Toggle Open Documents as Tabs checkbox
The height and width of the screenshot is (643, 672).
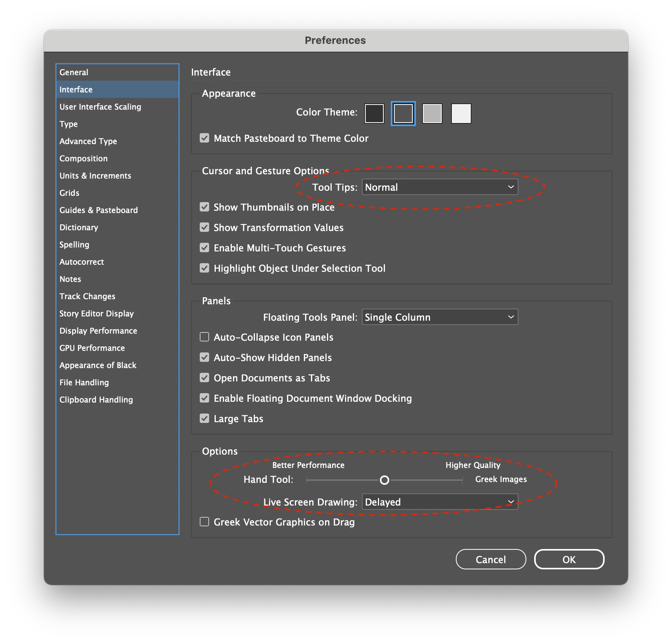[x=204, y=377]
